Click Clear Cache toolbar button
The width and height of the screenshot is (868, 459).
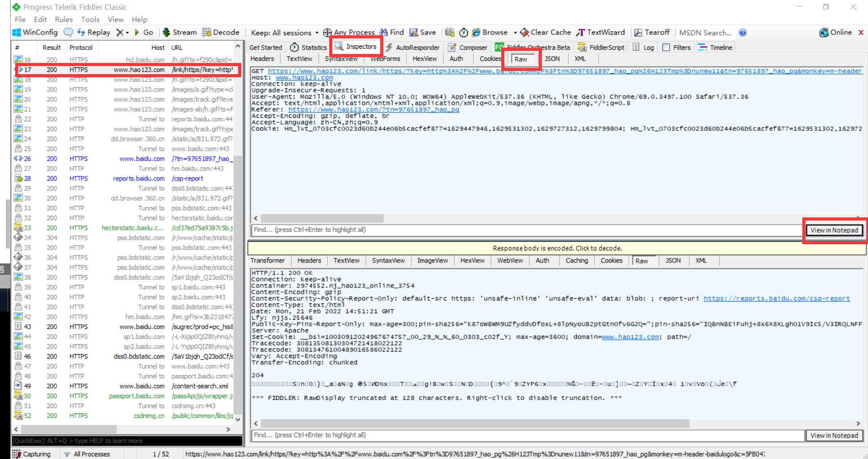[x=545, y=33]
